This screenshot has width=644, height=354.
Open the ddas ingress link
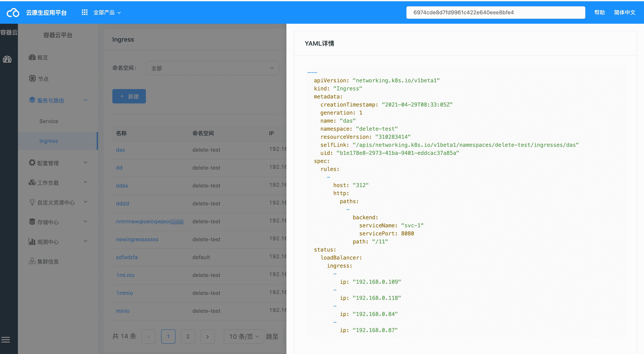[122, 186]
